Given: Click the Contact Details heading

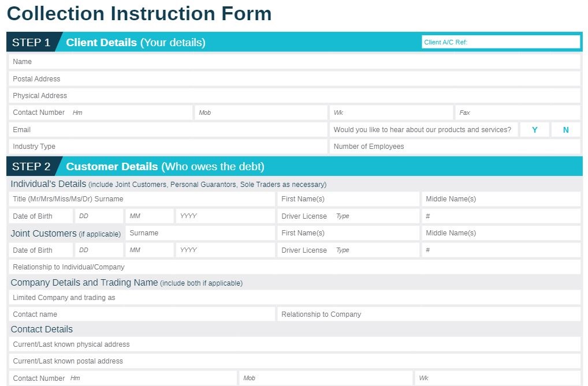Looking at the screenshot, I should point(42,329).
